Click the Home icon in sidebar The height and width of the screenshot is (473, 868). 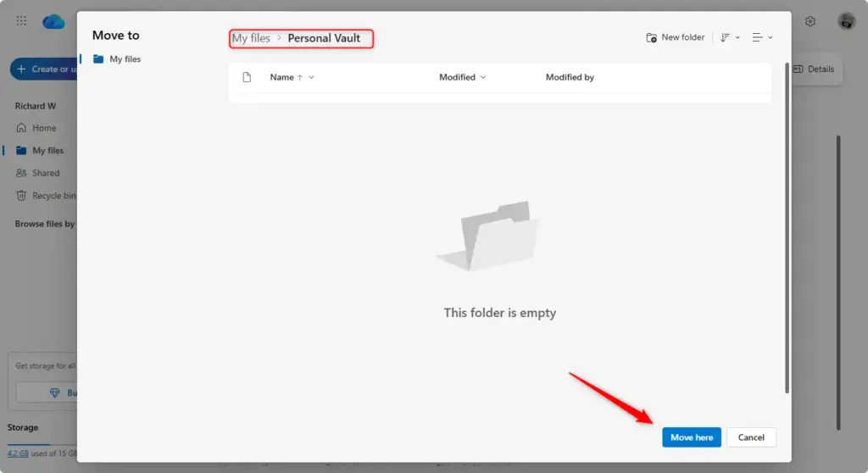tap(21, 128)
